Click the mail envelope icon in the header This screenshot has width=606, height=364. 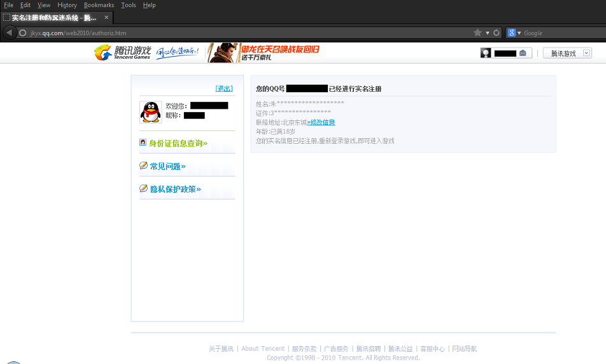tap(523, 53)
